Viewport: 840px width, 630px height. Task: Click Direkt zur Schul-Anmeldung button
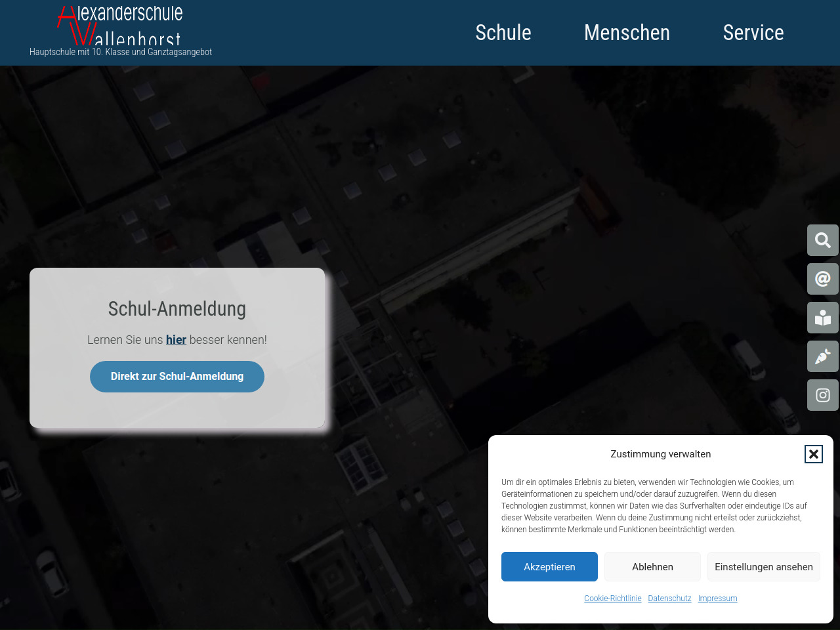coord(177,377)
